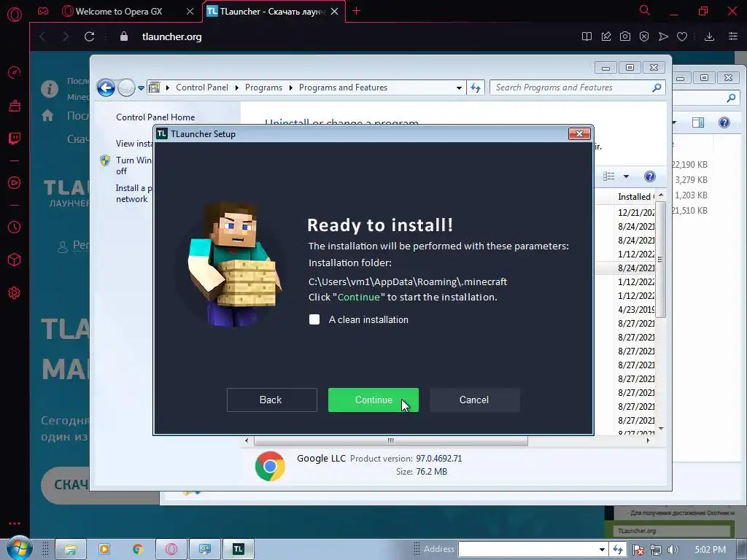Open the reader mode book icon
747x560 pixels.
(x=587, y=36)
